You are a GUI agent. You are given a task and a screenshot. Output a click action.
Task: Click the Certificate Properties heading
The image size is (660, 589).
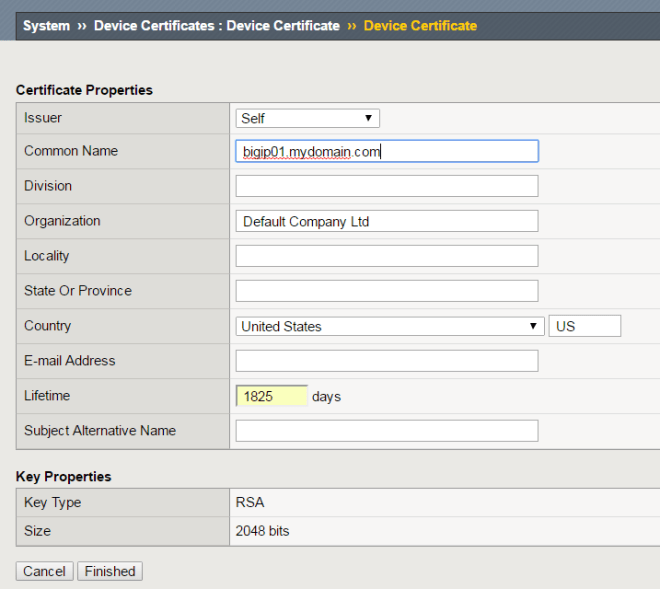pos(84,90)
